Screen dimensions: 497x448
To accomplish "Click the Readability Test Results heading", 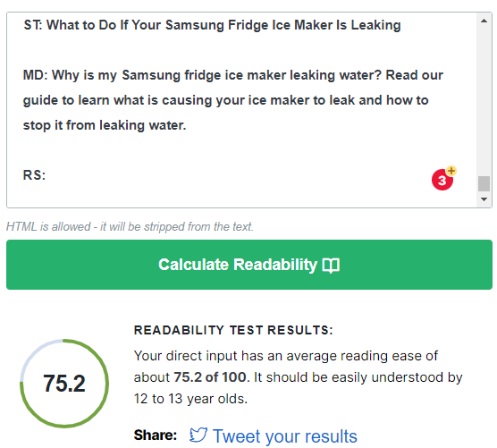I will pyautogui.click(x=233, y=330).
